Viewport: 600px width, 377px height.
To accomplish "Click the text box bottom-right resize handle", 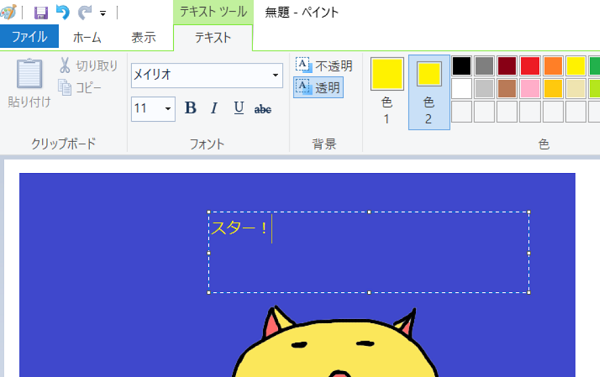I will click(529, 292).
